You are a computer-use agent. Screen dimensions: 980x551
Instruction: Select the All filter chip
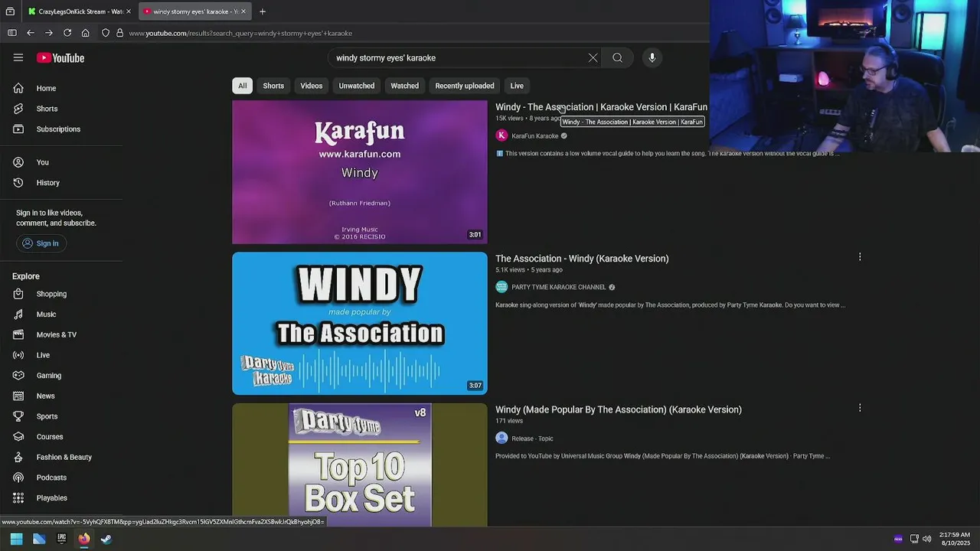point(242,86)
